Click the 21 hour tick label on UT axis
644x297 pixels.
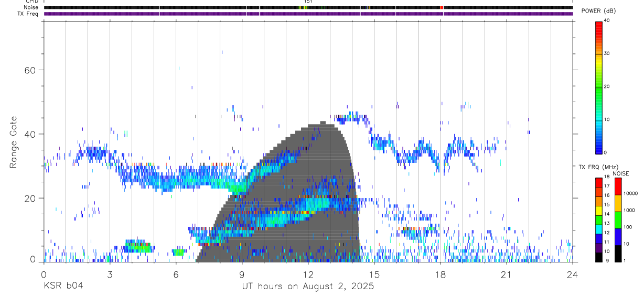(x=506, y=274)
